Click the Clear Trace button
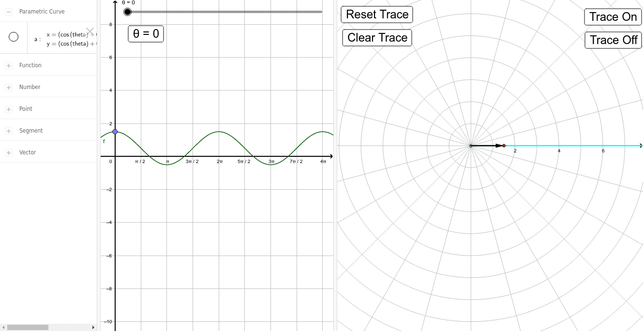This screenshot has height=332, width=644. (x=377, y=38)
